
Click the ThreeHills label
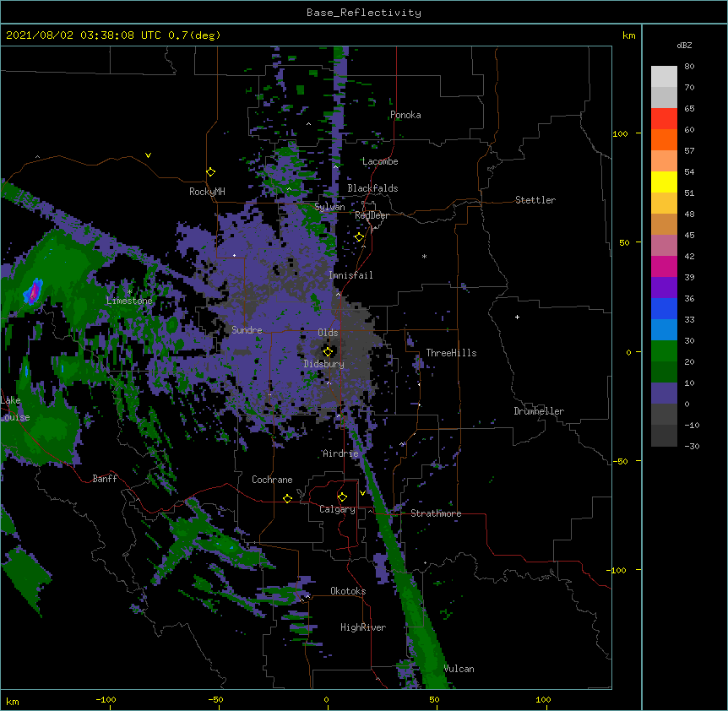pos(451,353)
